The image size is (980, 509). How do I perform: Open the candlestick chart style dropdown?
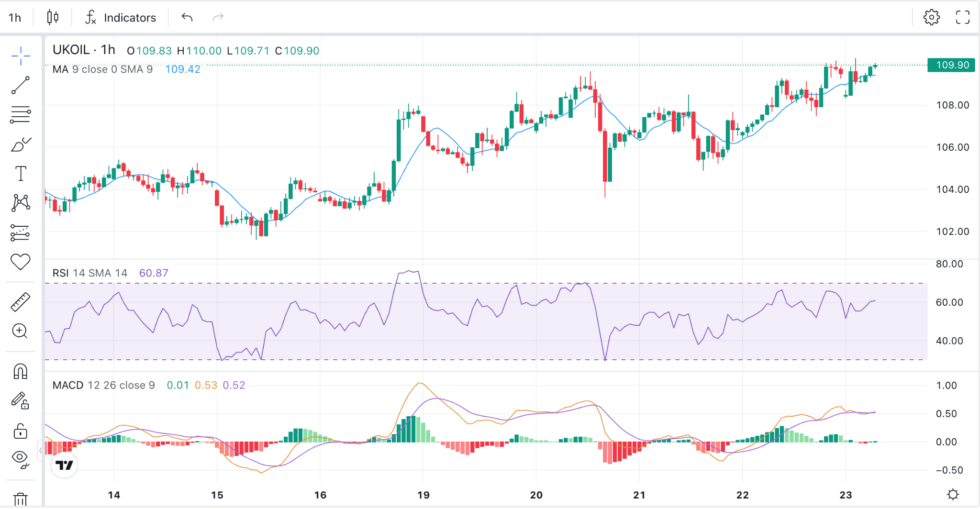coord(53,18)
